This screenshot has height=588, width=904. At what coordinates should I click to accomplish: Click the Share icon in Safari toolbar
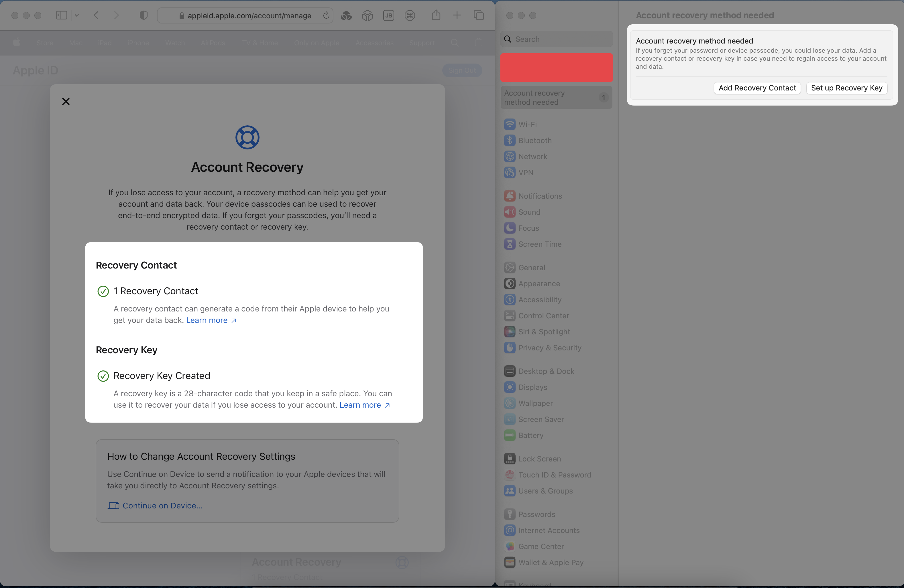tap(436, 15)
